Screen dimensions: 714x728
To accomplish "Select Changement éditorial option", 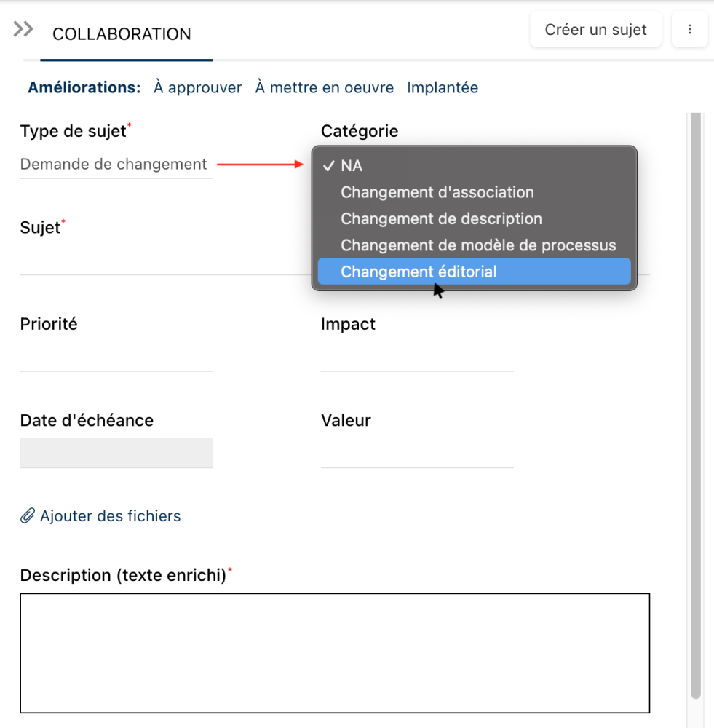I will pyautogui.click(x=419, y=272).
